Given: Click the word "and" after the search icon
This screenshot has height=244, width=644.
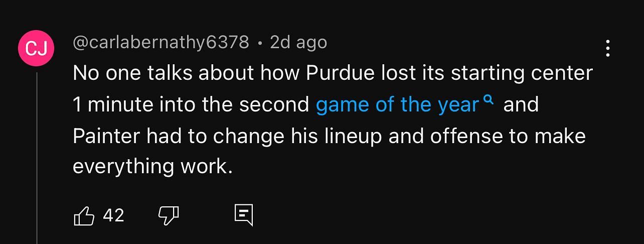Looking at the screenshot, I should pos(521,105).
